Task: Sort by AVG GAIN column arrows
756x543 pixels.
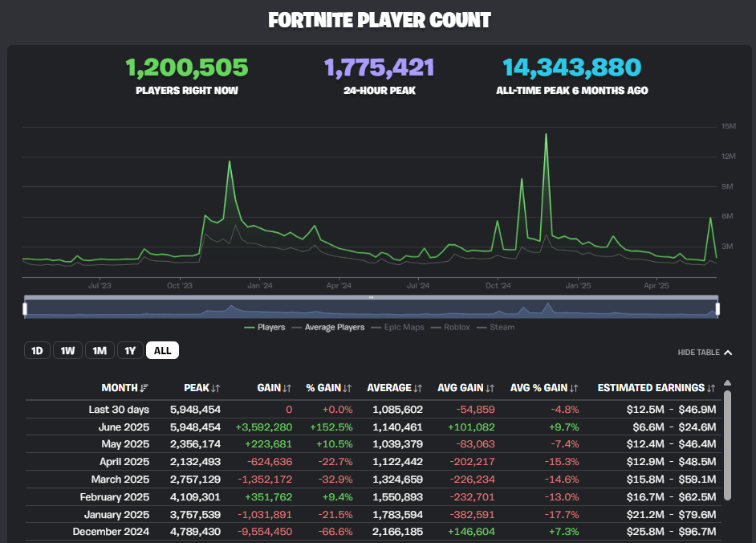Action: [x=490, y=388]
